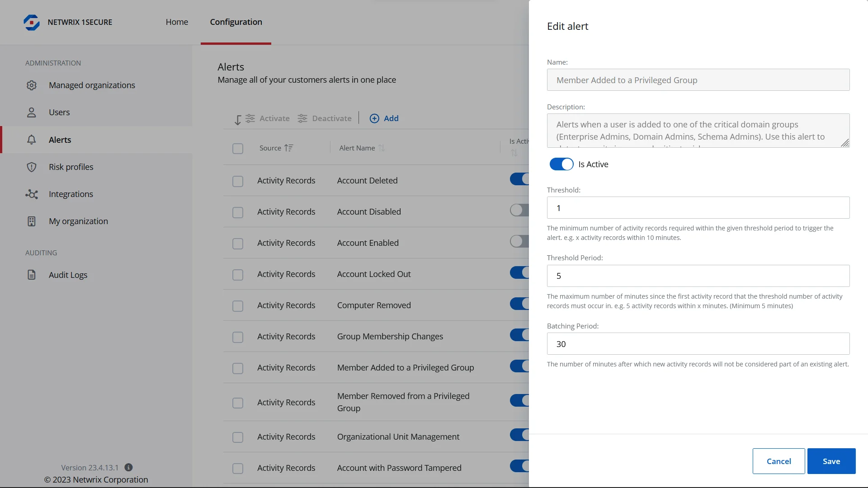Click the Threshold Period input field
868x488 pixels.
(x=698, y=276)
